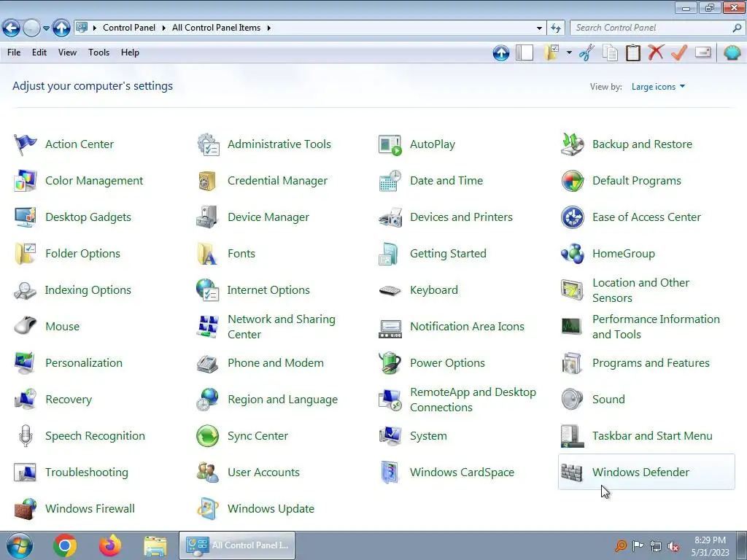Open the Windows Firewall brick wall icon
The width and height of the screenshot is (747, 560).
click(x=26, y=508)
